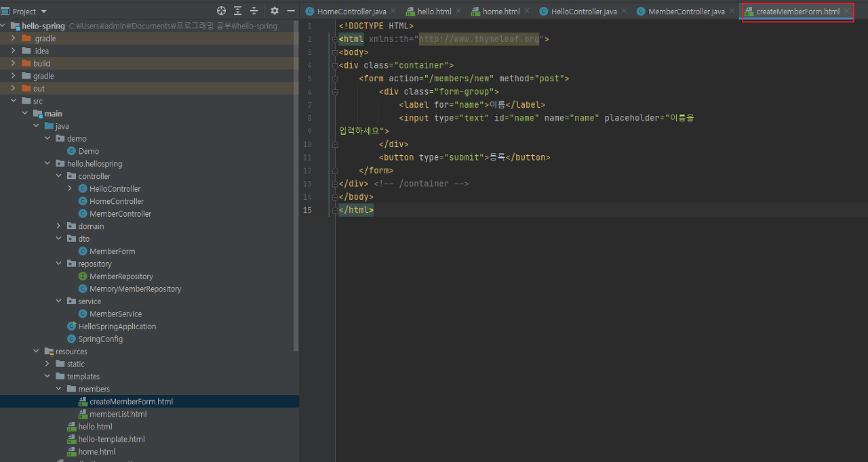Fold the form tag at line 5

[x=335, y=79]
